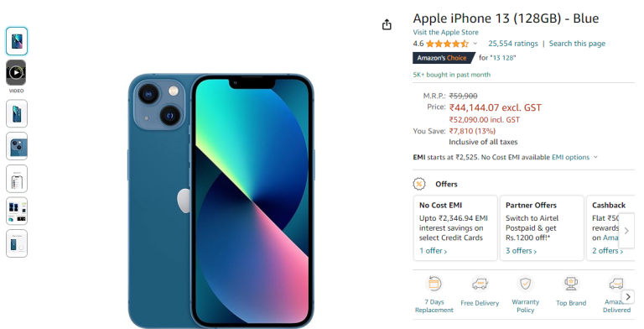Open the 25,554 ratings link

[513, 44]
